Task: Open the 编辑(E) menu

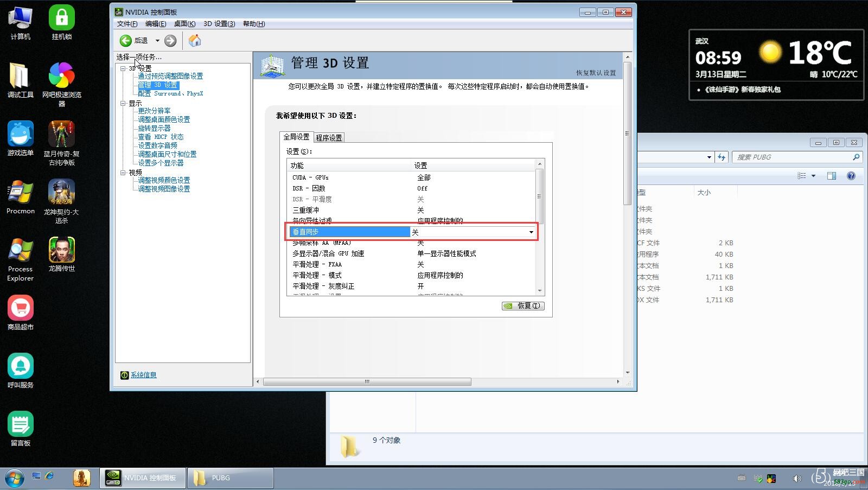Action: pyautogui.click(x=156, y=24)
